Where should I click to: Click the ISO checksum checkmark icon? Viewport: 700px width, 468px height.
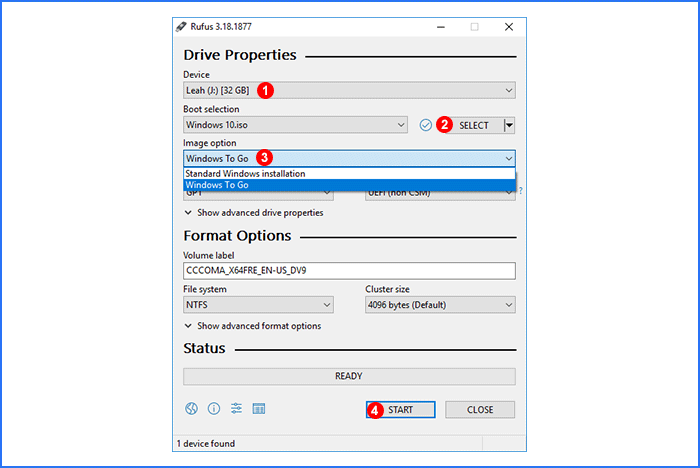click(x=425, y=125)
